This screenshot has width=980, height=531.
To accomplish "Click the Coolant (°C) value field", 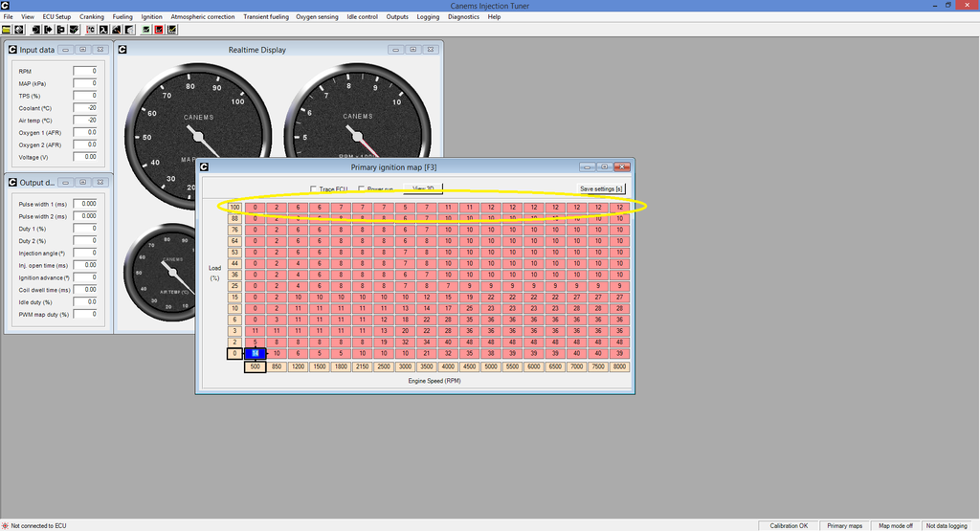I will click(x=85, y=107).
